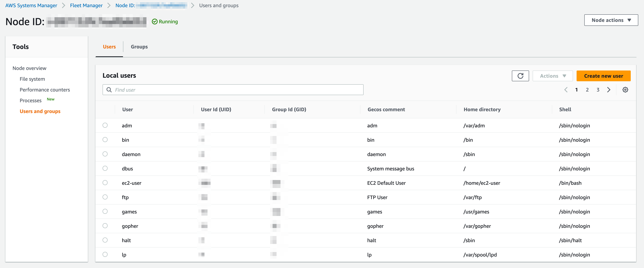
Task: Open the Node actions dropdown
Action: (611, 20)
